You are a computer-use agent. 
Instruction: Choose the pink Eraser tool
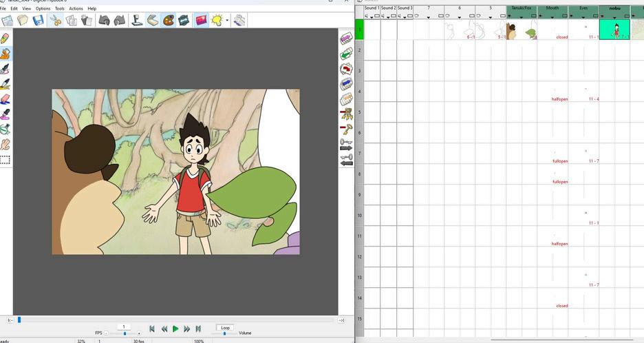point(6,99)
